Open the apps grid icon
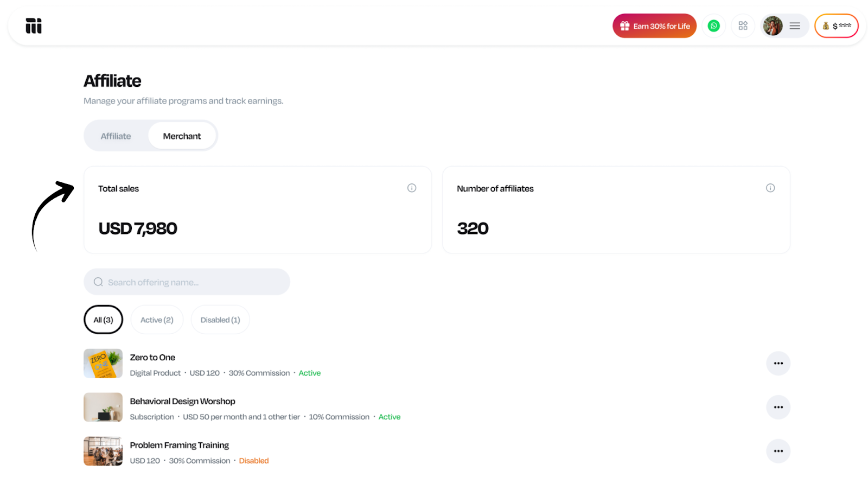868x490 pixels. [x=743, y=26]
